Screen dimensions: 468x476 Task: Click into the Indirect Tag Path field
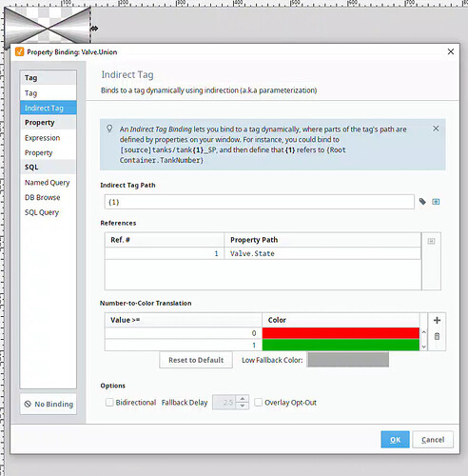(259, 202)
